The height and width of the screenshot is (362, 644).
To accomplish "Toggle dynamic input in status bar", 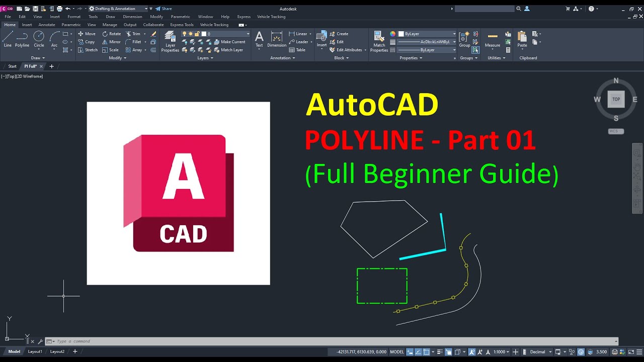I will coord(410,352).
